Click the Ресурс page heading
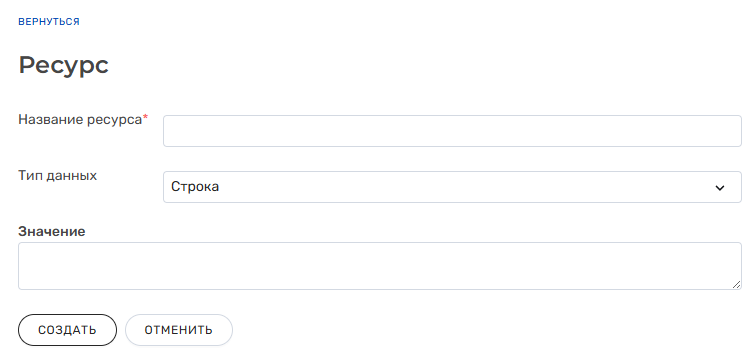The height and width of the screenshot is (360, 754). click(x=63, y=66)
